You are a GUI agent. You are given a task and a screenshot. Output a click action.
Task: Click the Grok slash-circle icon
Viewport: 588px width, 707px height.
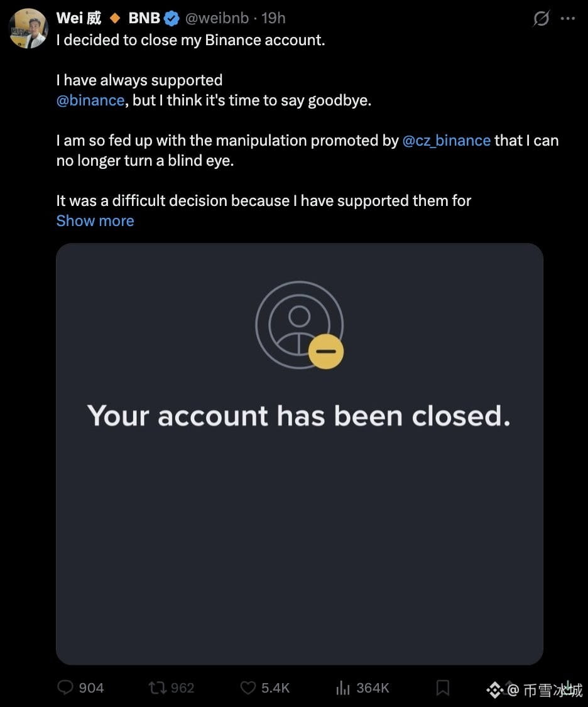pos(541,18)
